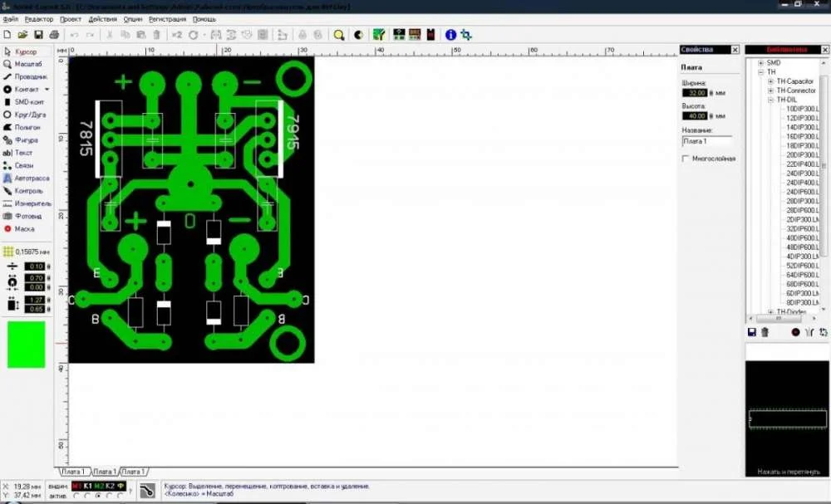Open the Контакт pad shape dropdown arrow
Image resolution: width=831 pixels, height=504 pixels.
coord(47,90)
